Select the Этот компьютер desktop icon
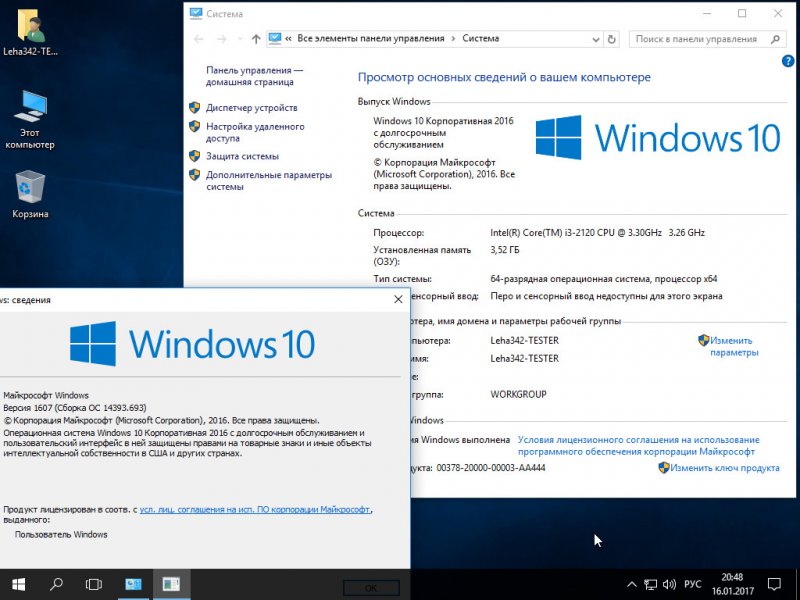 [30, 120]
